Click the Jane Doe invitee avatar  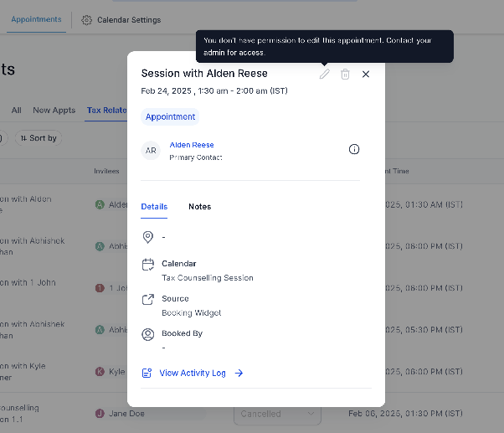point(100,414)
